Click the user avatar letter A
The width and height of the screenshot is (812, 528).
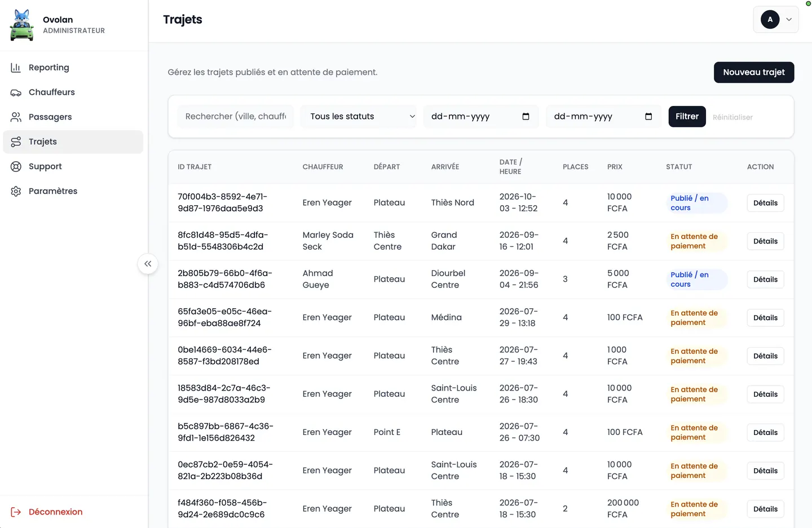(x=770, y=20)
